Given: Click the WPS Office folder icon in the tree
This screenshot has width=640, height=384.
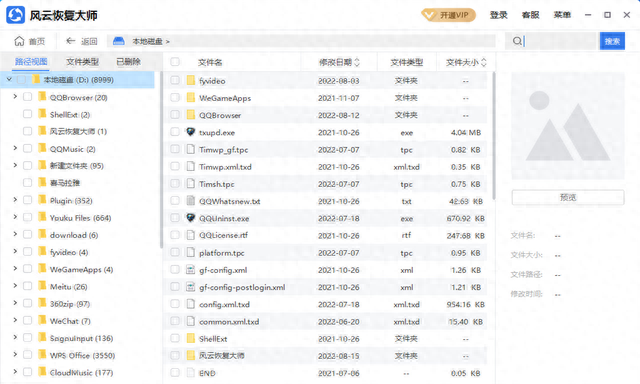Looking at the screenshot, I should (42, 354).
